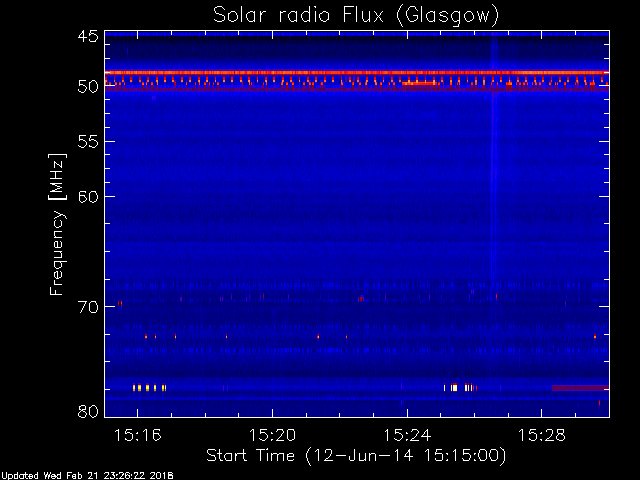The width and height of the screenshot is (640, 480).
Task: Click the 15:28 time tick label
Action: click(542, 435)
